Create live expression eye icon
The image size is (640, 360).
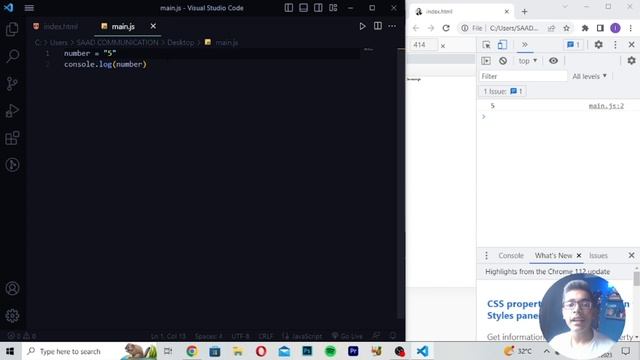coord(553,61)
